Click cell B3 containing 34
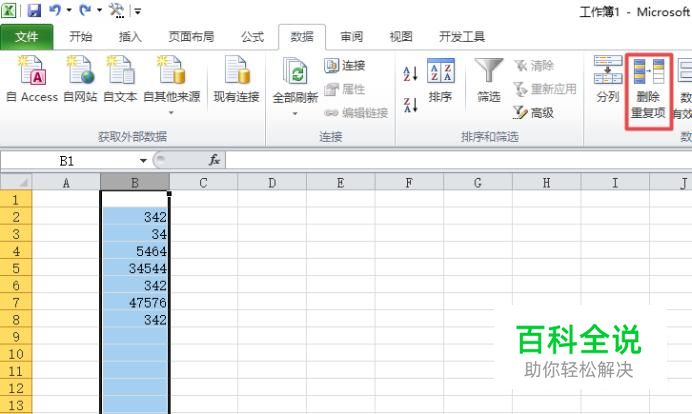The width and height of the screenshot is (692, 414). pyautogui.click(x=135, y=234)
